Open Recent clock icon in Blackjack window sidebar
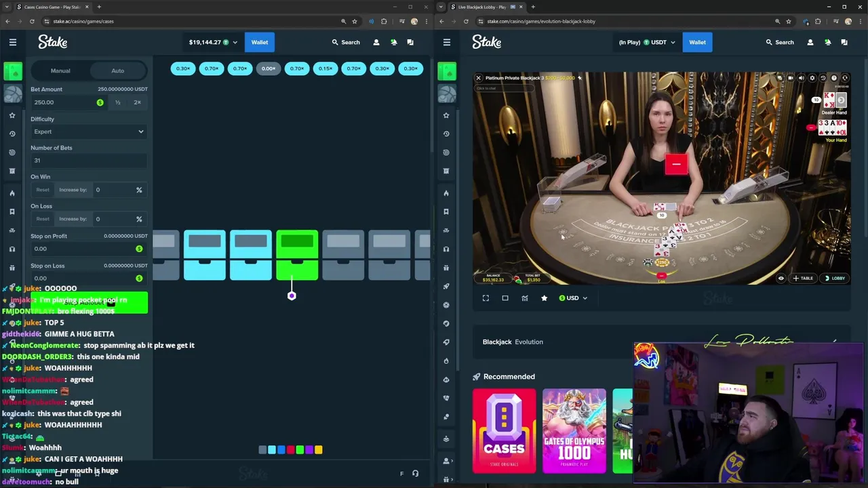This screenshot has width=868, height=488. coord(446,134)
